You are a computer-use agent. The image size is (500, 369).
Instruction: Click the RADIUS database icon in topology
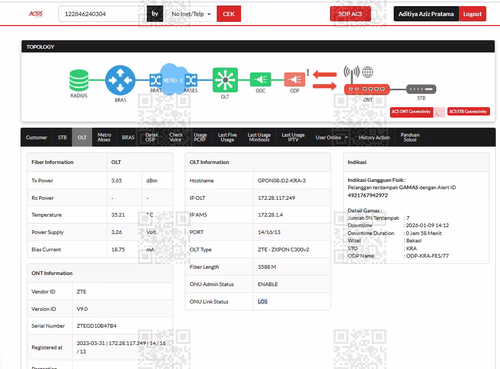pos(79,80)
